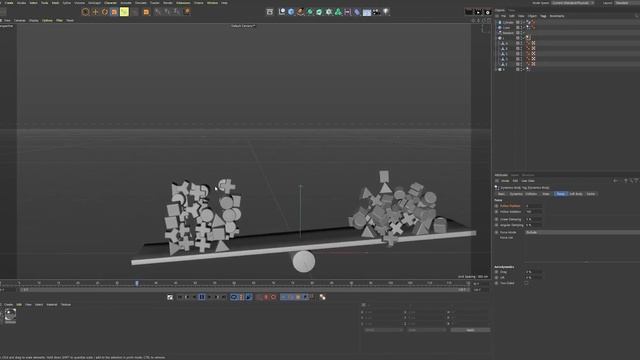Click the Camera object icon in toolbar
This screenshot has height=360, width=640.
[376, 12]
